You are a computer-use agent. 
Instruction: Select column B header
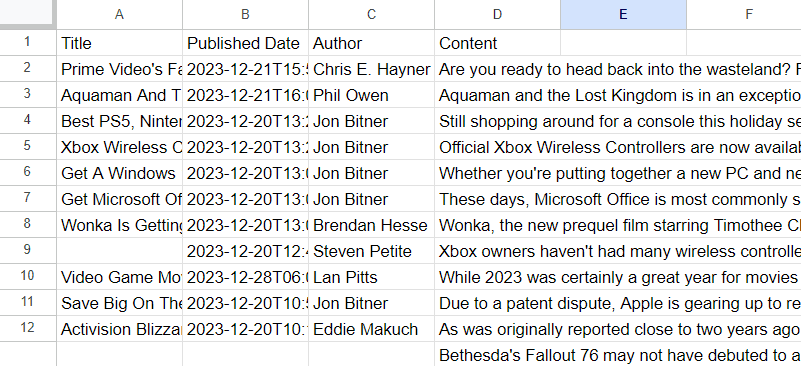[x=245, y=14]
